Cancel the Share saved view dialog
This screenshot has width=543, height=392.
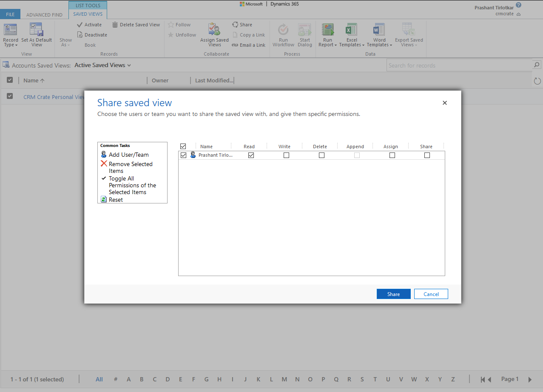coord(431,293)
